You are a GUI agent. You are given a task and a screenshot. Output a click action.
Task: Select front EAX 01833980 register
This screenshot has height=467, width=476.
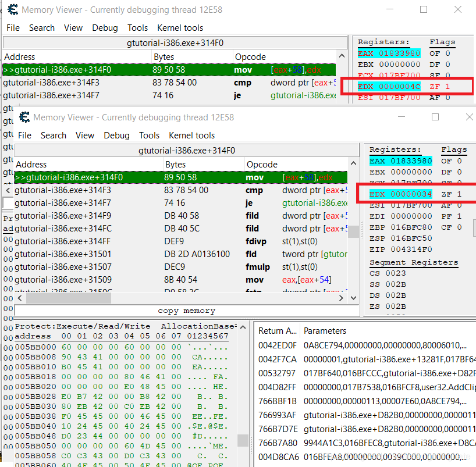coord(400,161)
